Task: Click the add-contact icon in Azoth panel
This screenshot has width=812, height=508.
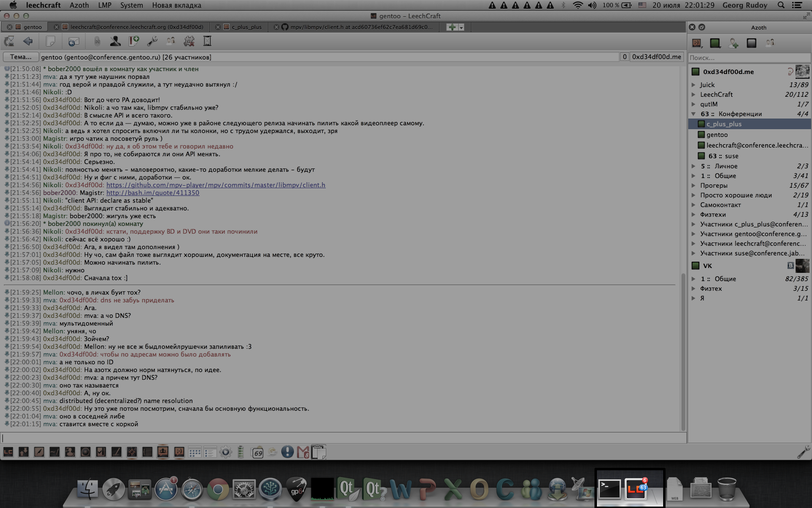Action: pos(733,43)
